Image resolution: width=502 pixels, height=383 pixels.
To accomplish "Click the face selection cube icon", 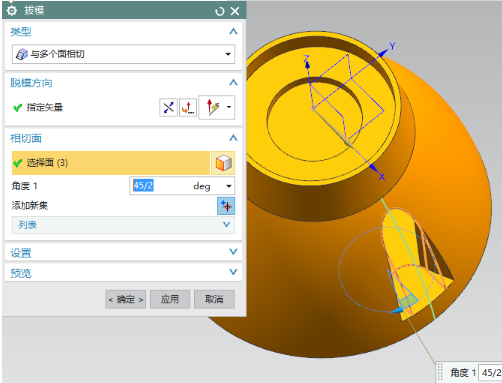I will coord(223,163).
